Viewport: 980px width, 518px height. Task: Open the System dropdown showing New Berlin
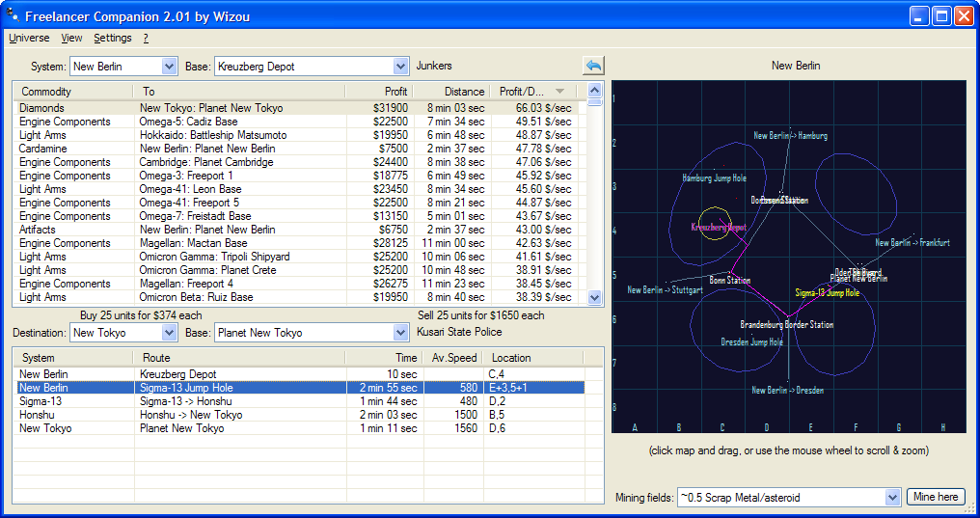[x=170, y=67]
